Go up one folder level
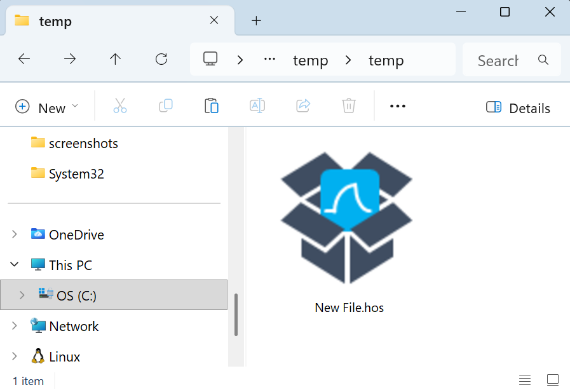 tap(115, 59)
